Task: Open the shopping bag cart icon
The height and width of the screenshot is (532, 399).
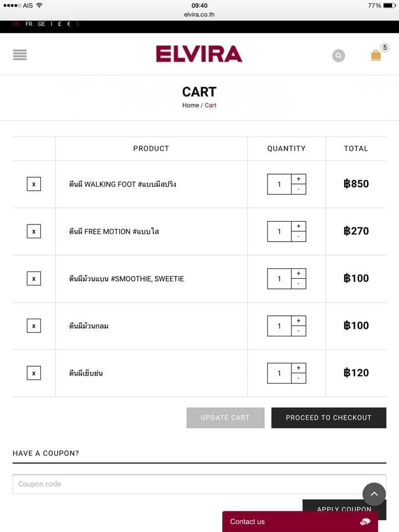Action: (376, 55)
